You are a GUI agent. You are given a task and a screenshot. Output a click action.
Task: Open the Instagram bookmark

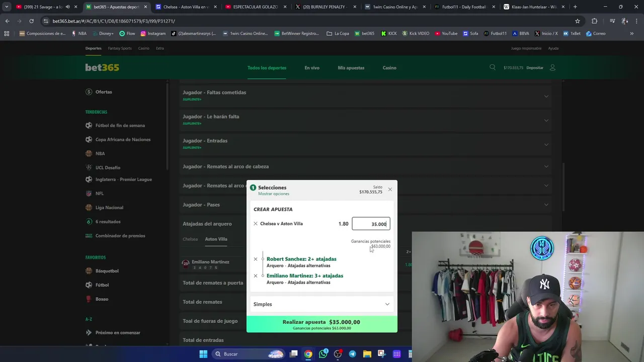click(153, 33)
